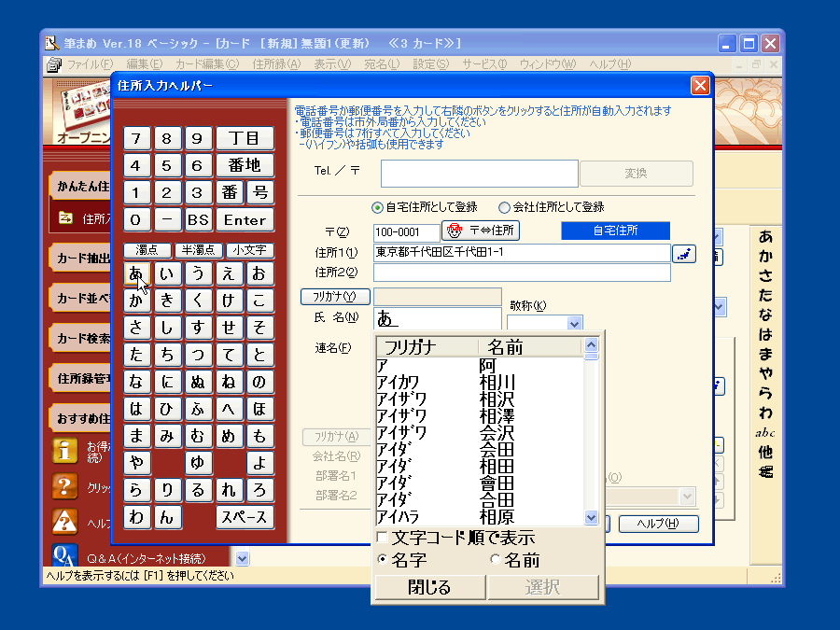Click the ん kana key
This screenshot has width=840, height=630.
tap(167, 517)
